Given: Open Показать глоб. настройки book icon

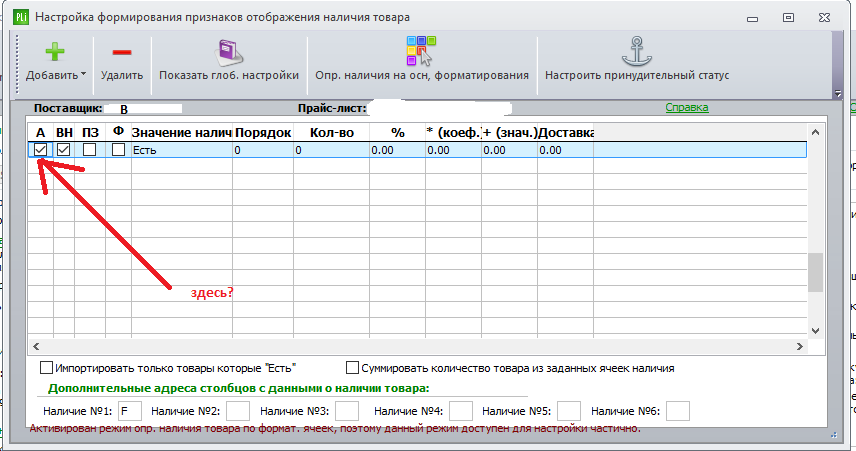Looking at the screenshot, I should click(x=229, y=52).
